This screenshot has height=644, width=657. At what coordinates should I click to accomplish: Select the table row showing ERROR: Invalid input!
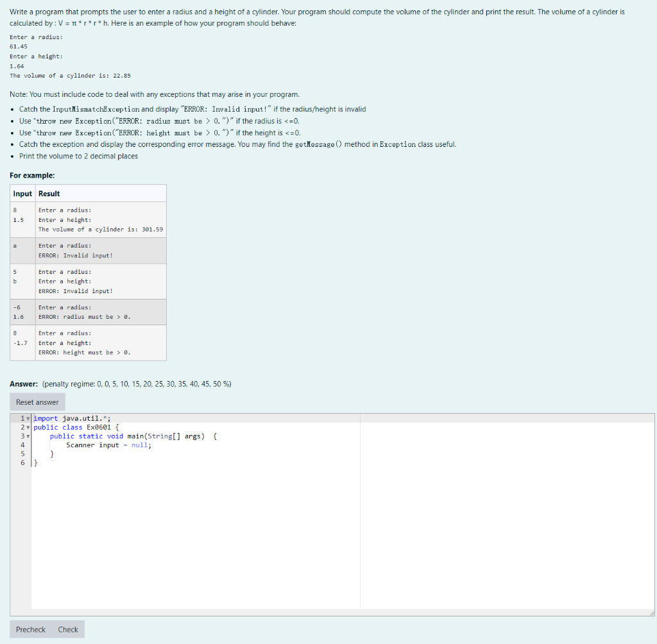click(x=88, y=250)
